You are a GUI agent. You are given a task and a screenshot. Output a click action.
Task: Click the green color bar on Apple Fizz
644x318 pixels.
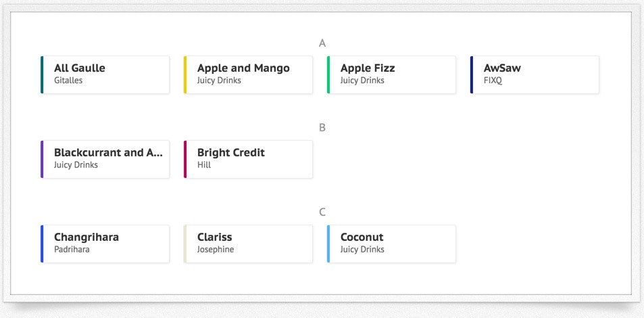[328, 74]
